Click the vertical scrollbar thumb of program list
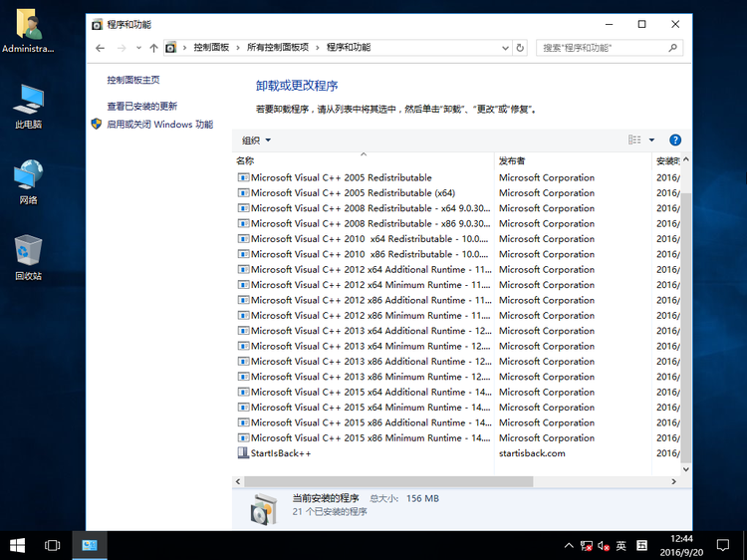Image resolution: width=747 pixels, height=560 pixels. (x=685, y=329)
